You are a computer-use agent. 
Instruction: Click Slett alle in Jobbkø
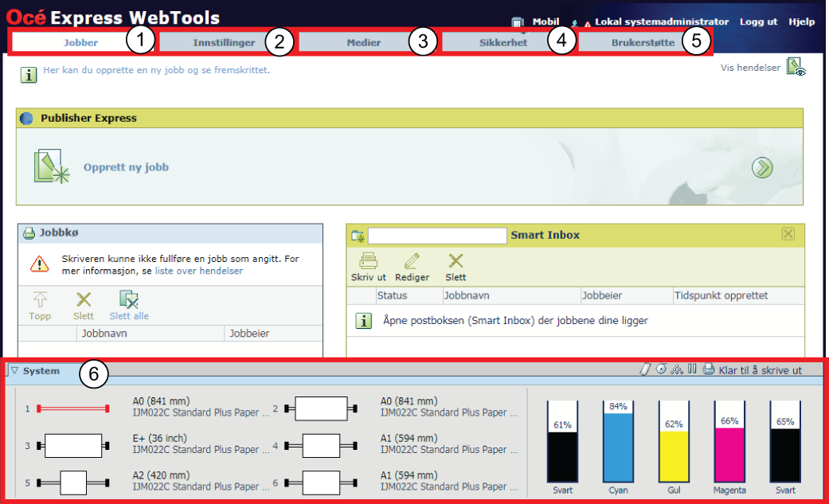point(129,306)
